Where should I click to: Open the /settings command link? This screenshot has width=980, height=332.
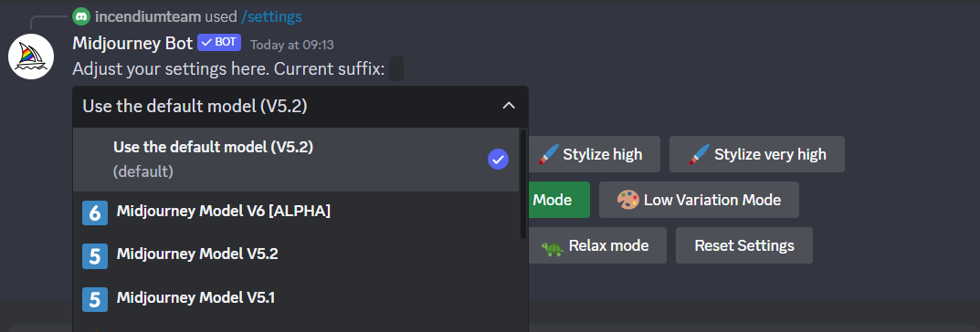pos(271,16)
